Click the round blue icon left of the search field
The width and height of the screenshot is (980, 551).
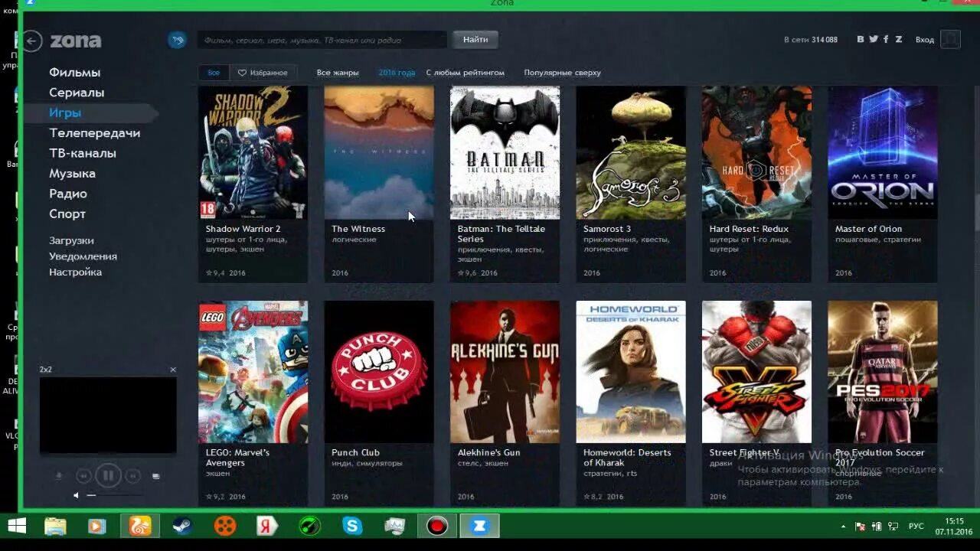(x=178, y=40)
